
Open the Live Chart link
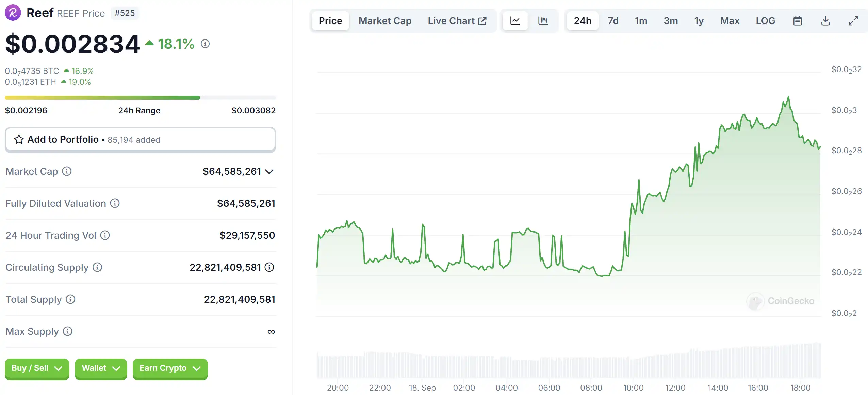pyautogui.click(x=457, y=21)
